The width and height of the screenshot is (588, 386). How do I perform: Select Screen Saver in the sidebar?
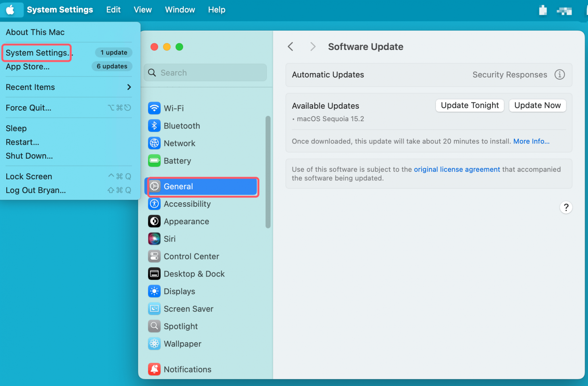189,309
